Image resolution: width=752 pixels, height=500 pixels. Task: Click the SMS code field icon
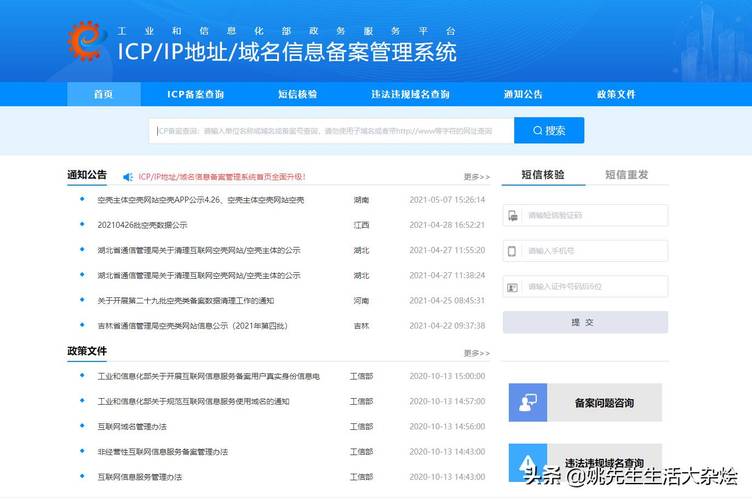[x=513, y=216]
